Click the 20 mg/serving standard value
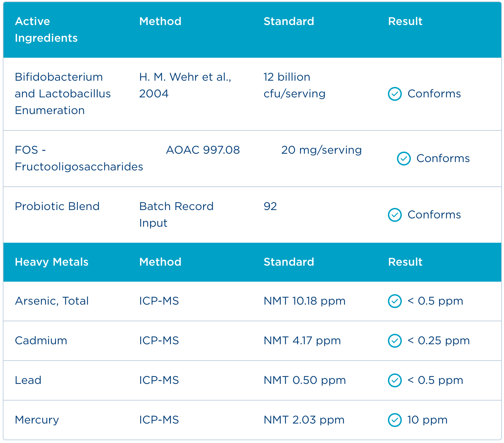The height and width of the screenshot is (443, 504). (321, 150)
